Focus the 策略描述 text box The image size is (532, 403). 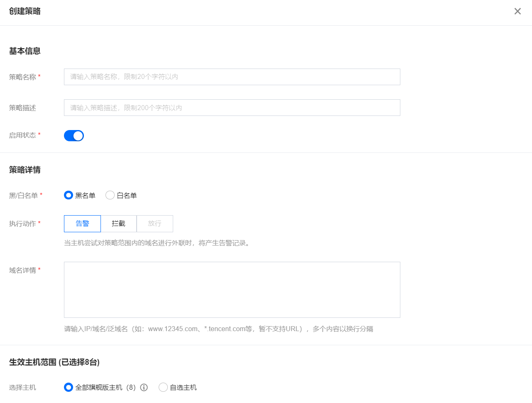coord(232,108)
